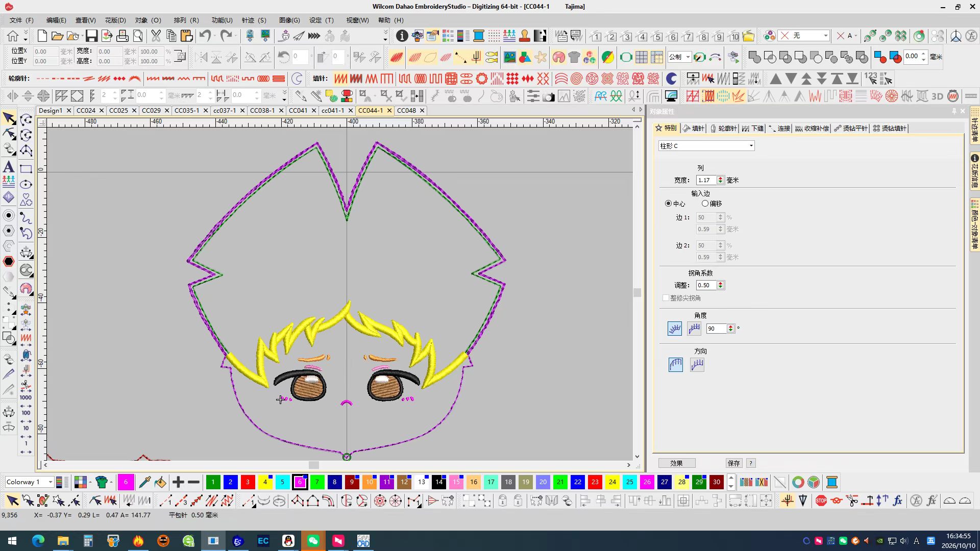Paste from the clipboard icon

pyautogui.click(x=187, y=36)
